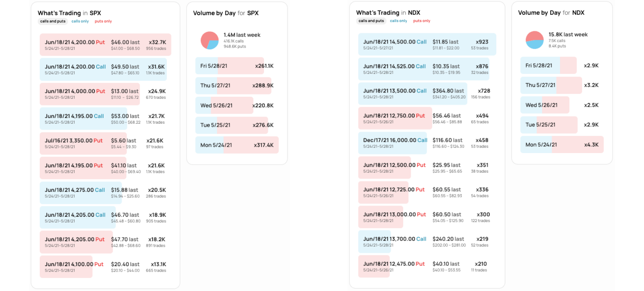Screen dimensions: 644x291
Task: Click the NDX Jun/18/21 13,700.00 Call entry
Action: (427, 242)
